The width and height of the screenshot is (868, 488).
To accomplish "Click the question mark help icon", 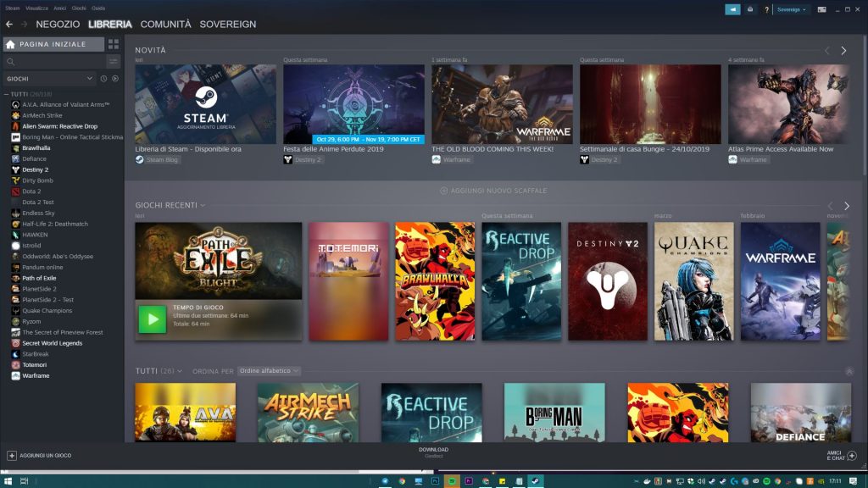I will coord(766,9).
